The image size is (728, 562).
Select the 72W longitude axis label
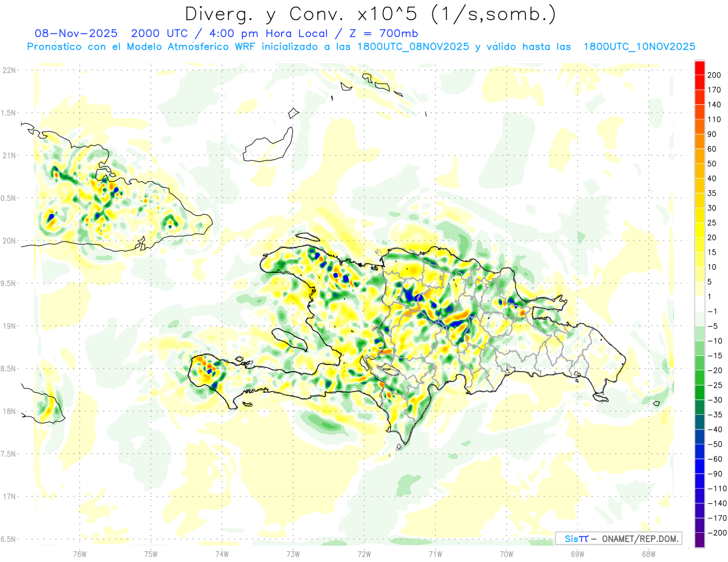(x=364, y=554)
